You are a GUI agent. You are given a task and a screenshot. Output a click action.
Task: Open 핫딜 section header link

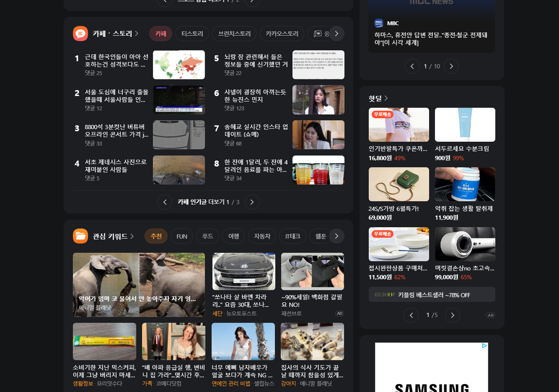tap(378, 98)
